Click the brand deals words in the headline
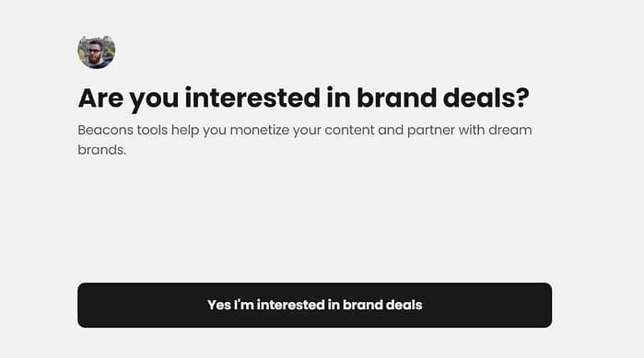644x358 pixels. click(443, 98)
